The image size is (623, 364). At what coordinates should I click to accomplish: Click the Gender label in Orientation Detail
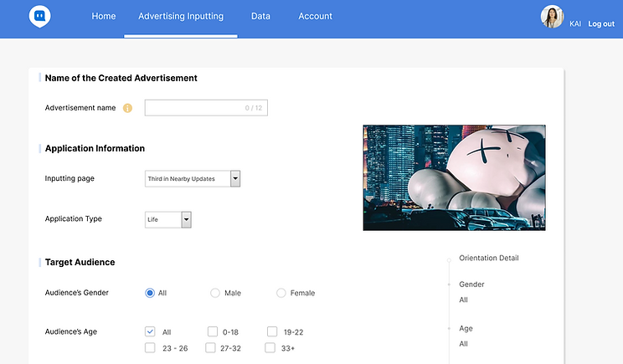(x=471, y=285)
